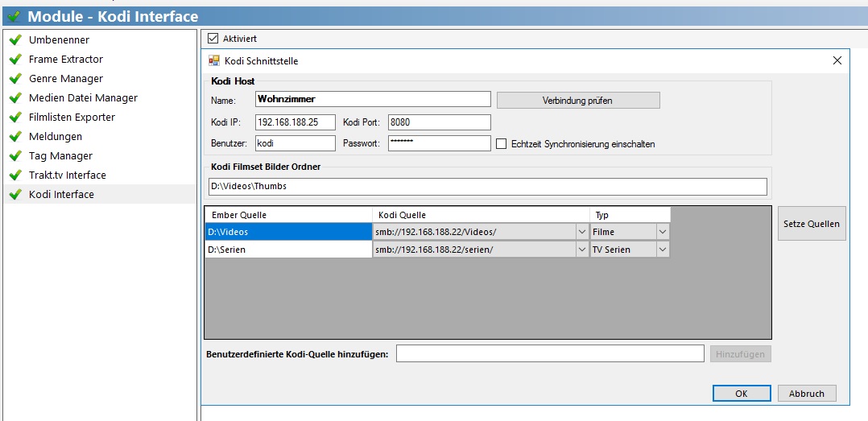Click the Kodi Schnittstelle dialog window icon
The image size is (868, 421).
click(x=213, y=60)
